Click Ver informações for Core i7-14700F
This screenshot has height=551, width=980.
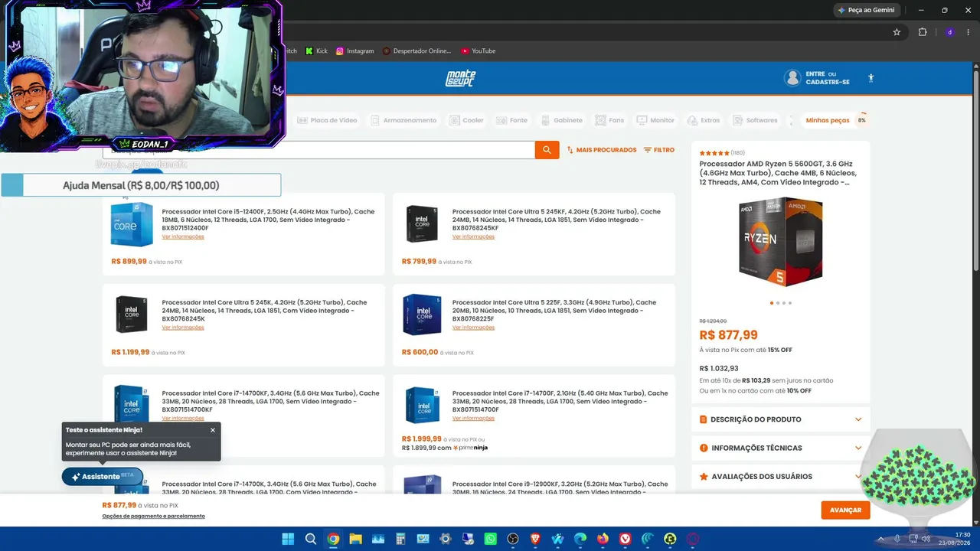pos(473,418)
